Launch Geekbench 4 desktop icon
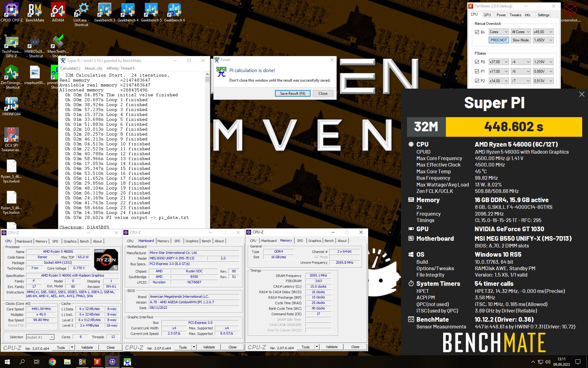This screenshot has width=588, height=368. [128, 13]
